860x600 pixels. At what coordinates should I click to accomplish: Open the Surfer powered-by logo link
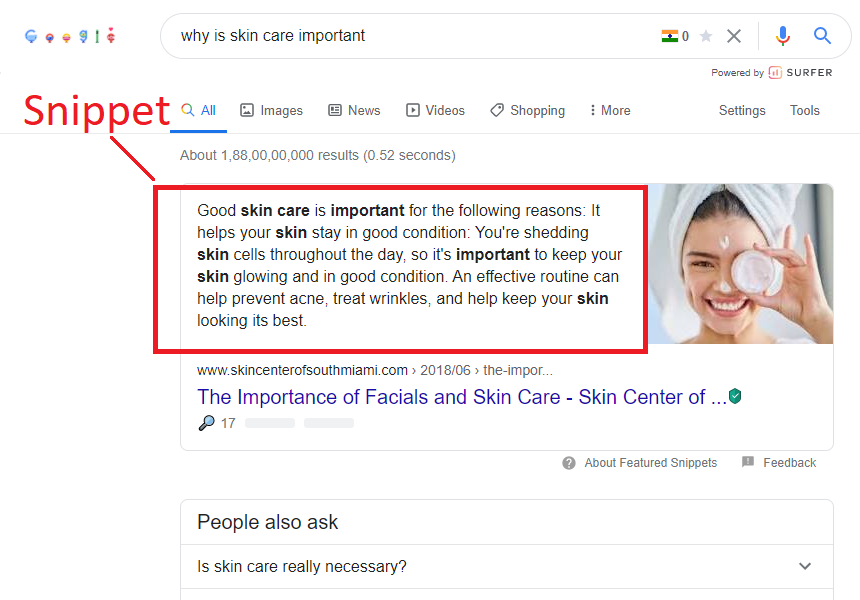pyautogui.click(x=801, y=72)
